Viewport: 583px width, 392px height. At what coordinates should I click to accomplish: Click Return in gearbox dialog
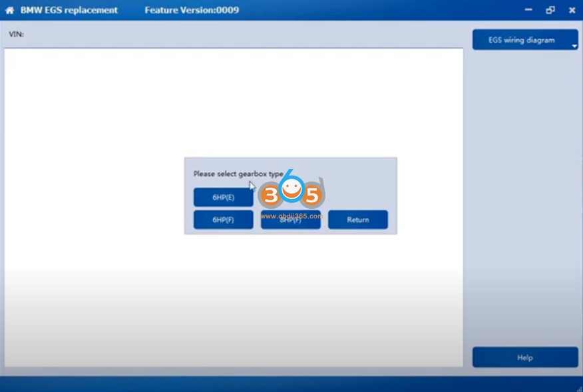click(357, 220)
